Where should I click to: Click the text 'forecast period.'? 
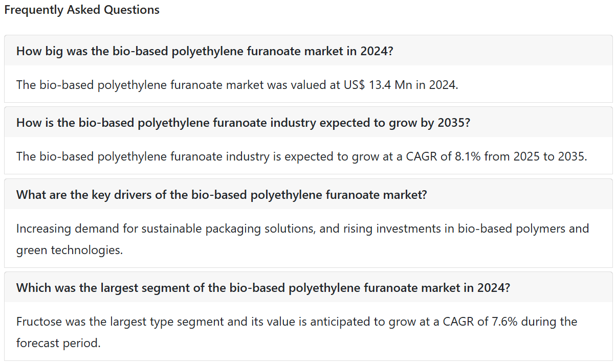pos(58,343)
